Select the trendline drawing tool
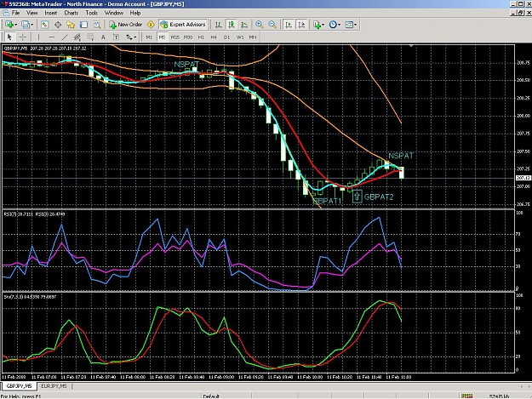The image size is (532, 399). 65,37
